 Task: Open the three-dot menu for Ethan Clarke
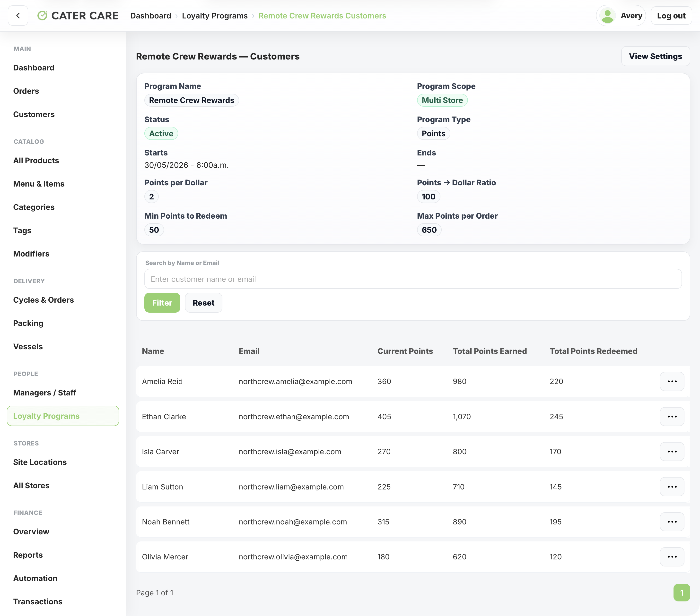(672, 417)
